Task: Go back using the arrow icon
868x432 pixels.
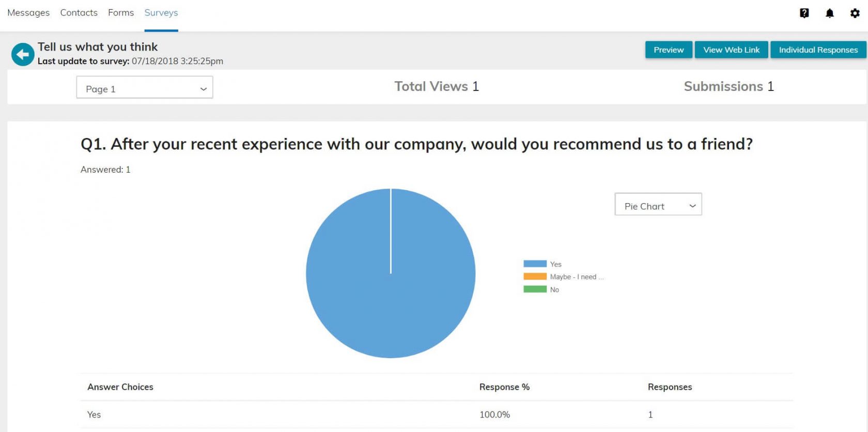Action: click(x=23, y=54)
